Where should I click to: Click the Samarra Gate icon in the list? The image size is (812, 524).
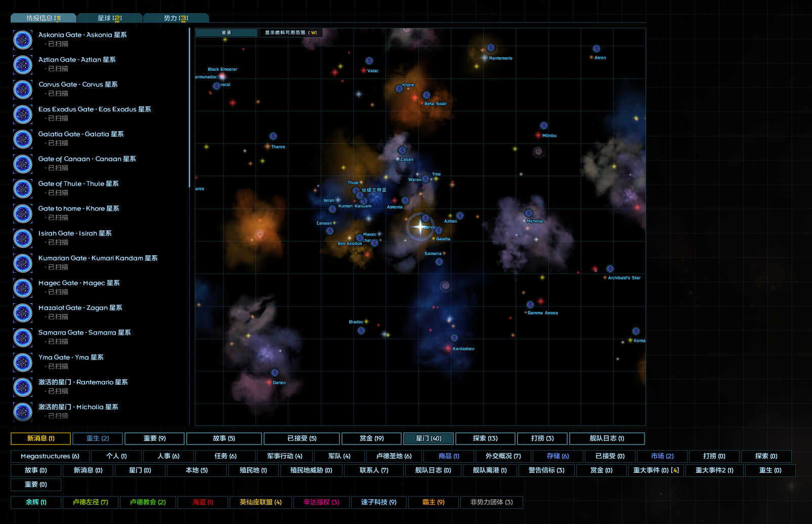[23, 337]
